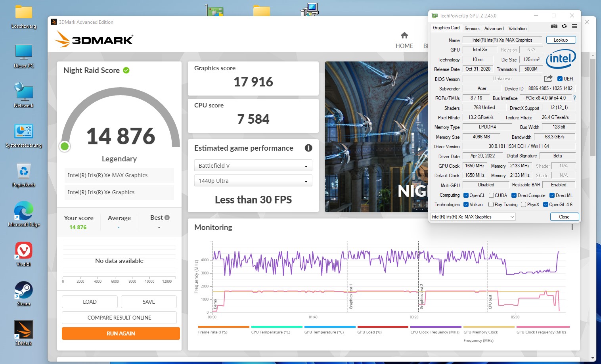Select Intel(R) Iris(R) Xe MAX Graphics entry in 3DMark
Screen dimensions: 601x364
tap(119, 175)
